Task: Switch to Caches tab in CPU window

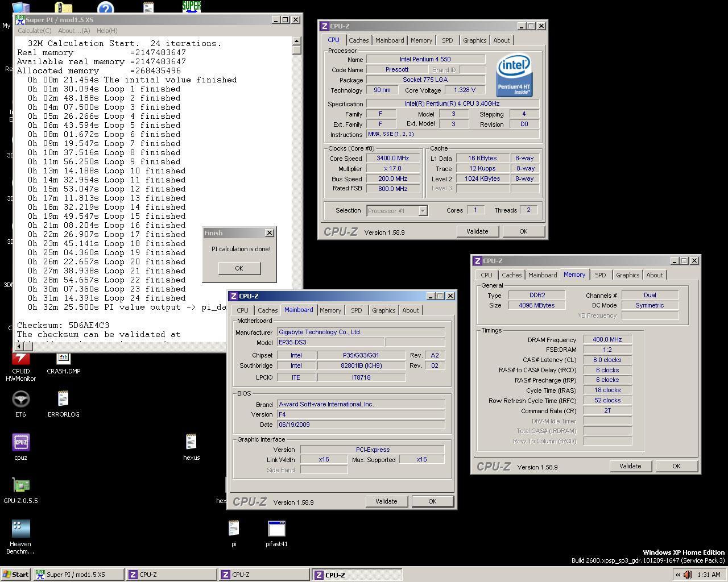Action: click(x=358, y=40)
